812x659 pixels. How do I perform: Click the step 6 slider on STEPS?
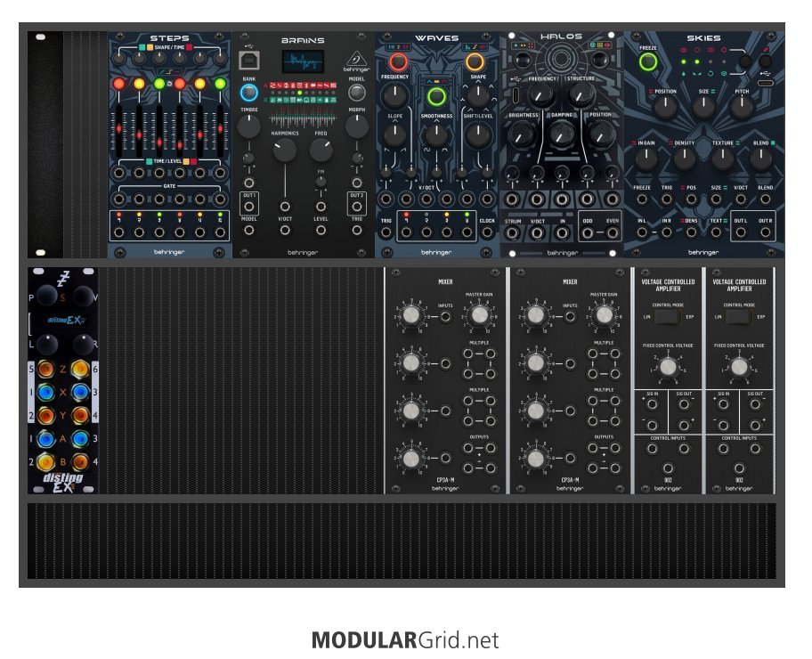click(x=220, y=131)
